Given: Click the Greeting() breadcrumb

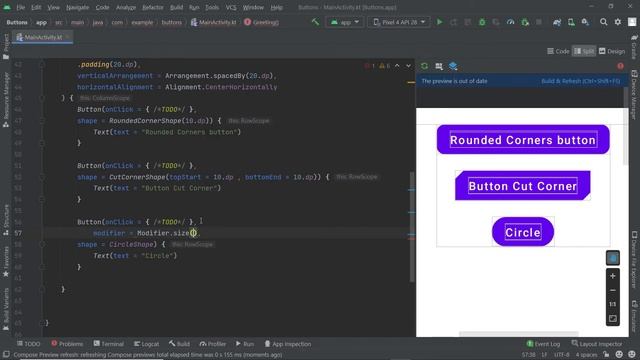Looking at the screenshot, I should click(262, 22).
